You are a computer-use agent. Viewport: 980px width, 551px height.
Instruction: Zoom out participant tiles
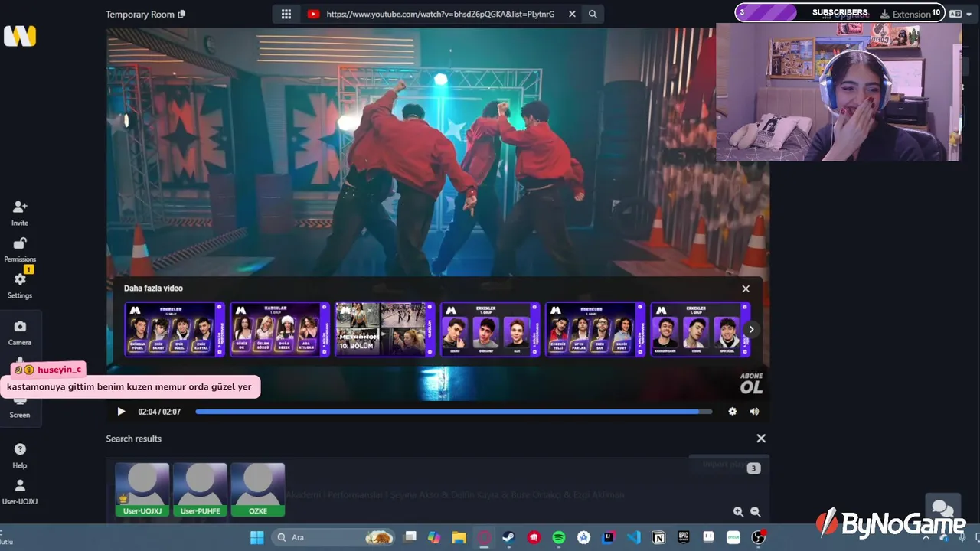[755, 512]
